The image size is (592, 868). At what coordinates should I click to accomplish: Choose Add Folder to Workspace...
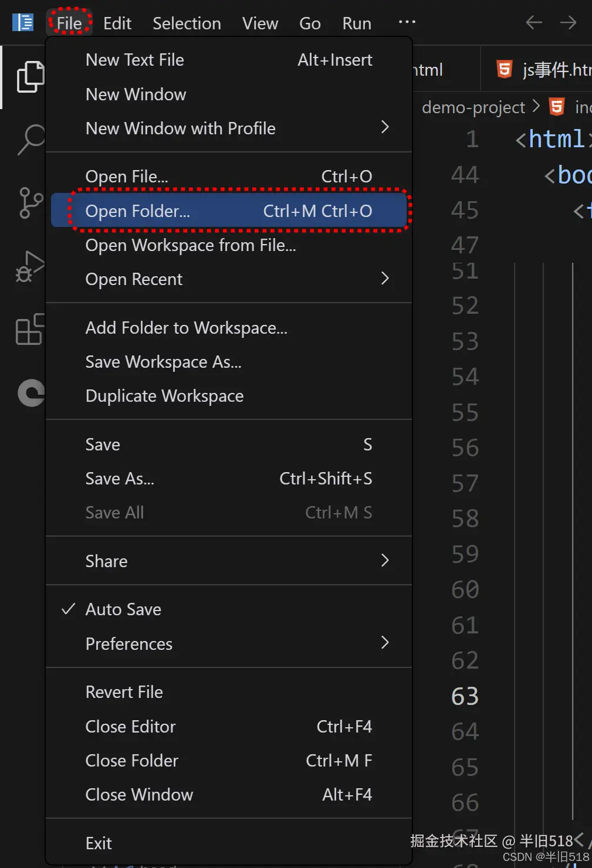click(229, 327)
